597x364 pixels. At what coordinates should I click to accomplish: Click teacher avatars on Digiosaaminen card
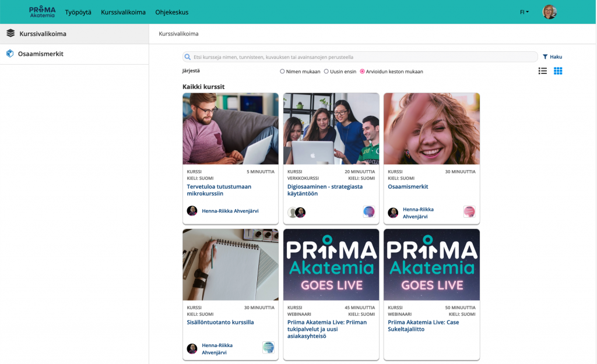tap(297, 212)
